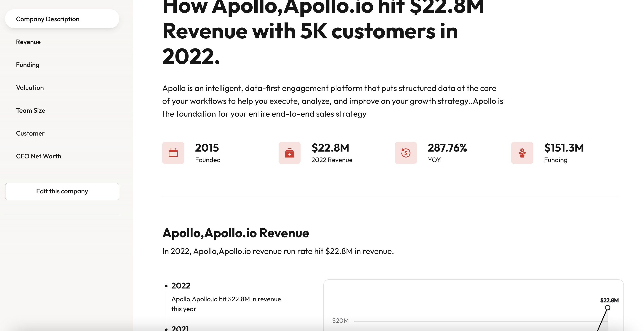Click the YOY growth dollar icon

pos(405,153)
